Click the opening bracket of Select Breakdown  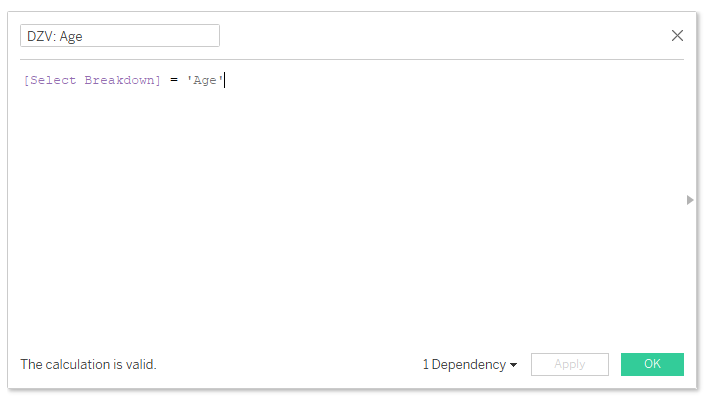[26, 80]
